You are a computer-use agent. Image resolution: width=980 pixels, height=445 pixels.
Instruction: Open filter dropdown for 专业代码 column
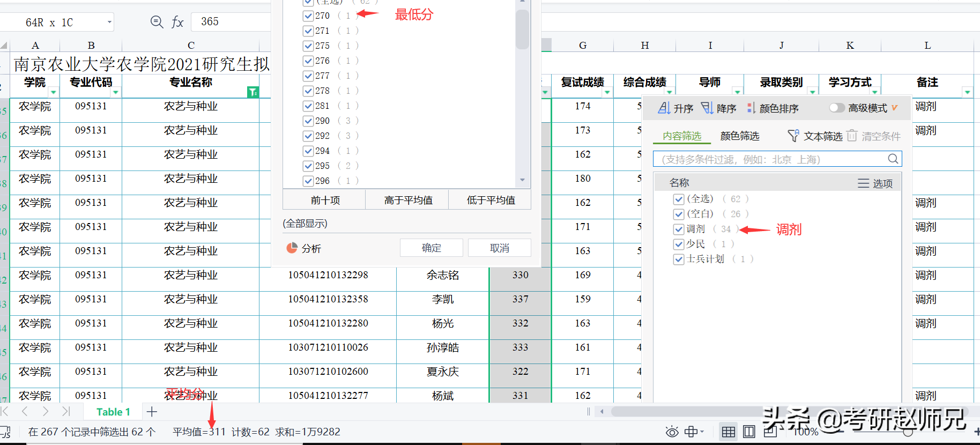(x=116, y=92)
